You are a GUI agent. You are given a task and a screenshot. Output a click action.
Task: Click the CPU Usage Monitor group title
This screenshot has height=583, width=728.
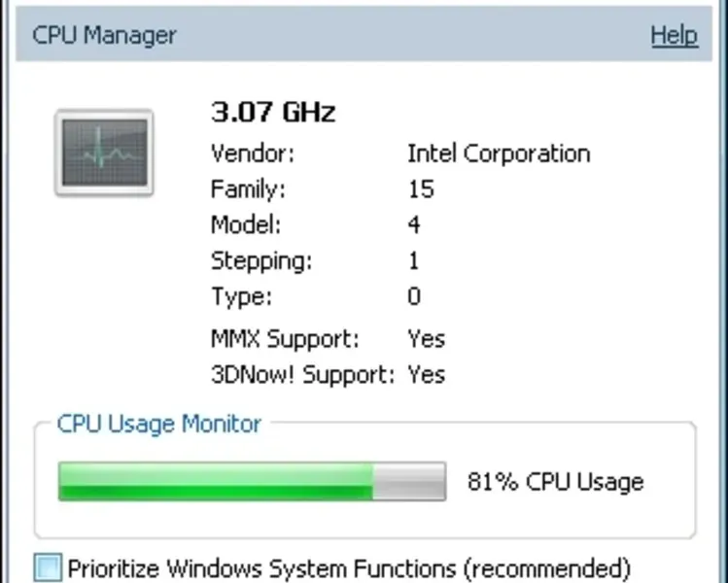click(158, 425)
